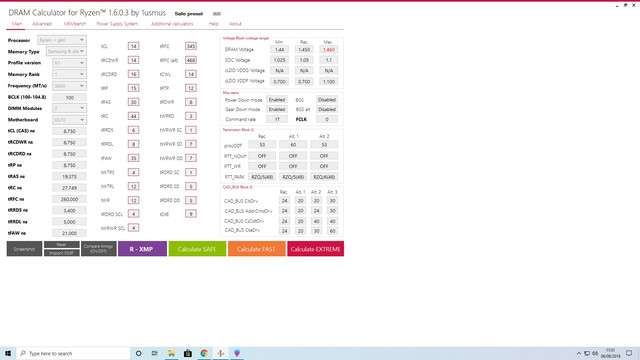Click the orange Calculate FAST button

(x=256, y=249)
